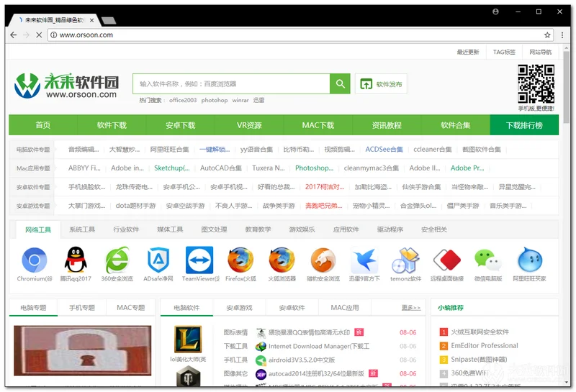The height and width of the screenshot is (392, 576).
Task: Open a new browser tab
Action: [109, 21]
